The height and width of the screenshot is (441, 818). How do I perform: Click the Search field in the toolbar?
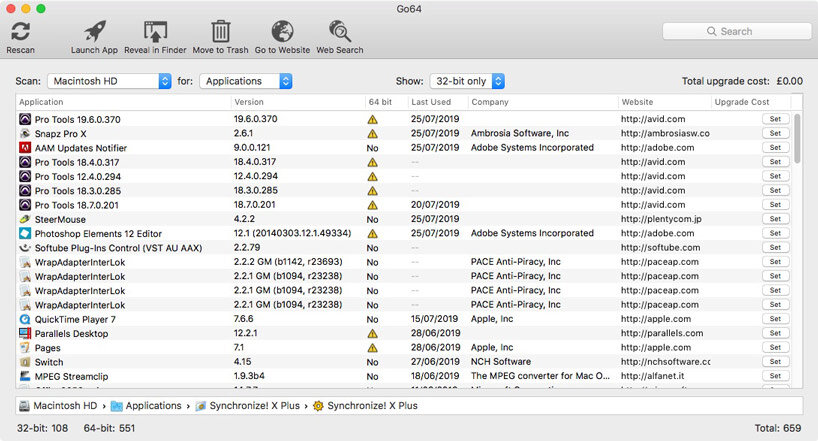coord(737,31)
